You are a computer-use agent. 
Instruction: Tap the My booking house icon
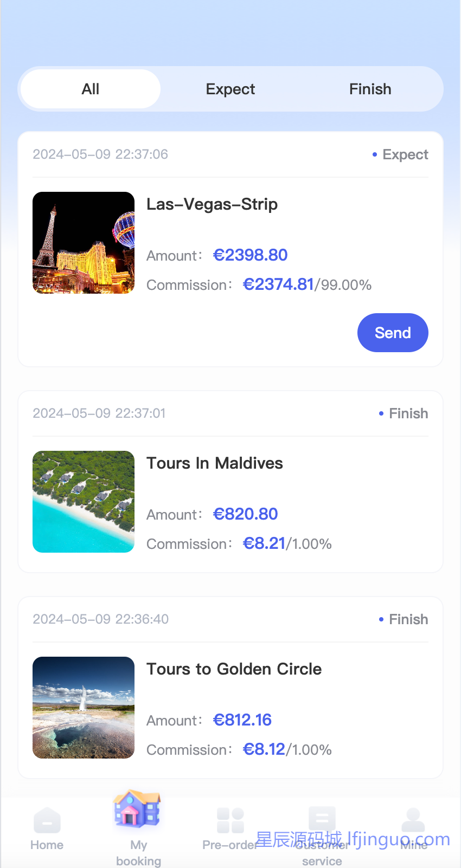[137, 809]
